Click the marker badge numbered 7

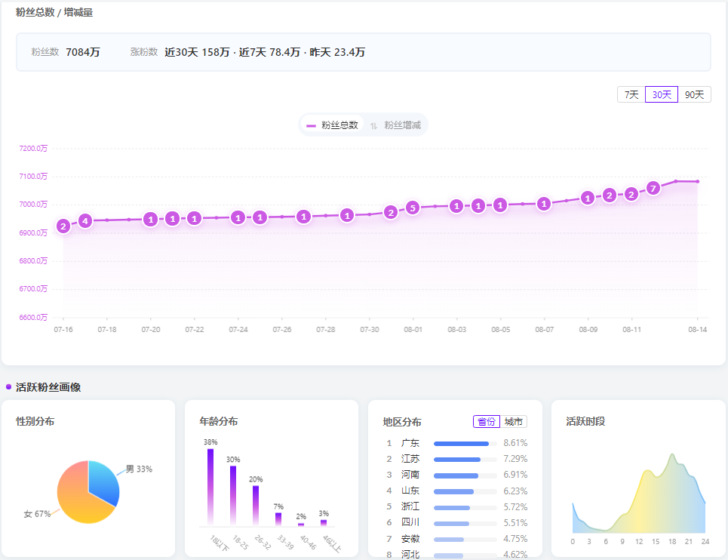point(653,188)
